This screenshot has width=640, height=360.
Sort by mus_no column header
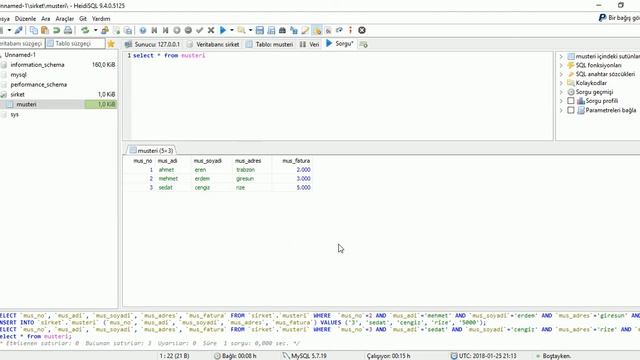[x=142, y=161]
